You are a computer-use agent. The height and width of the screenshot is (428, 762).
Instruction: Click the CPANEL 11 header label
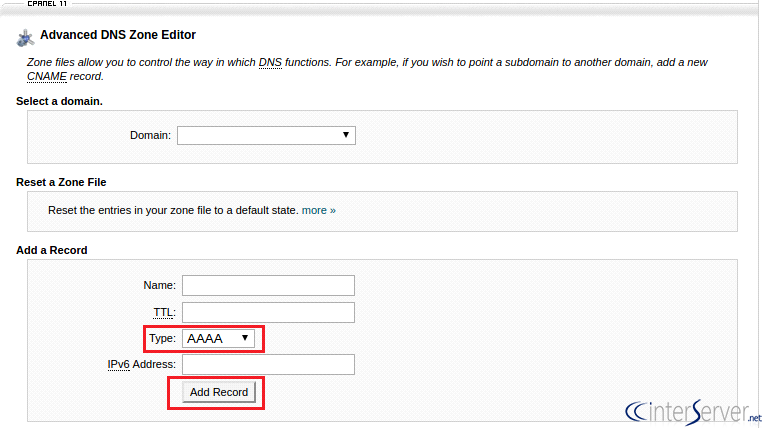(47, 3)
